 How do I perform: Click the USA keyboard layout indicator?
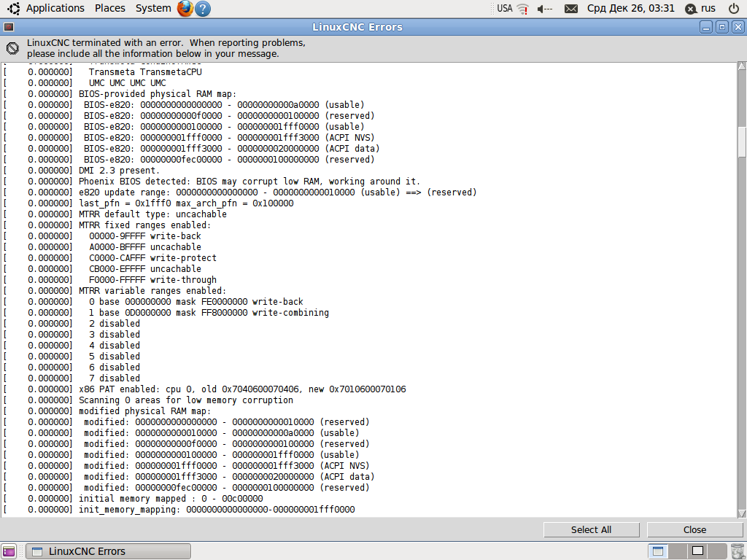(x=505, y=8)
